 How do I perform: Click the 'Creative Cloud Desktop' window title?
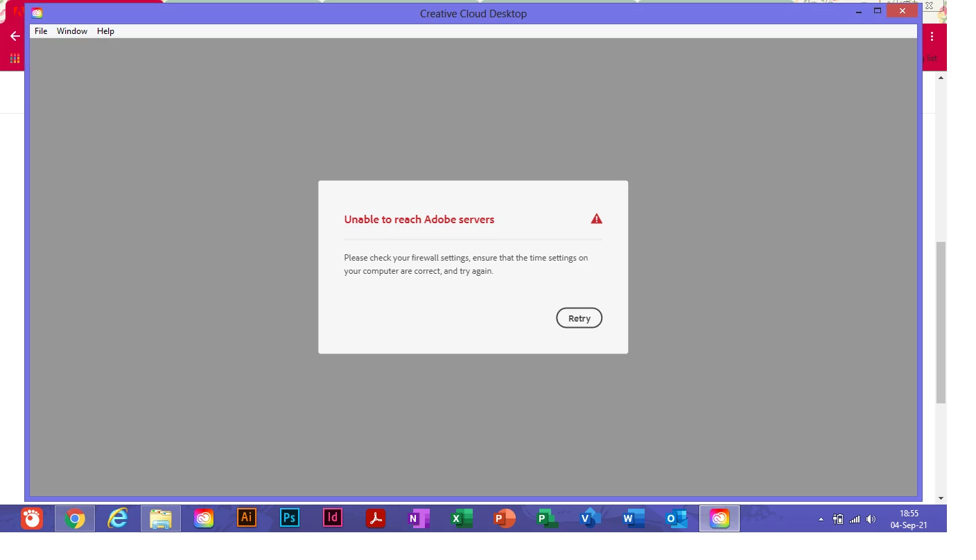[473, 13]
